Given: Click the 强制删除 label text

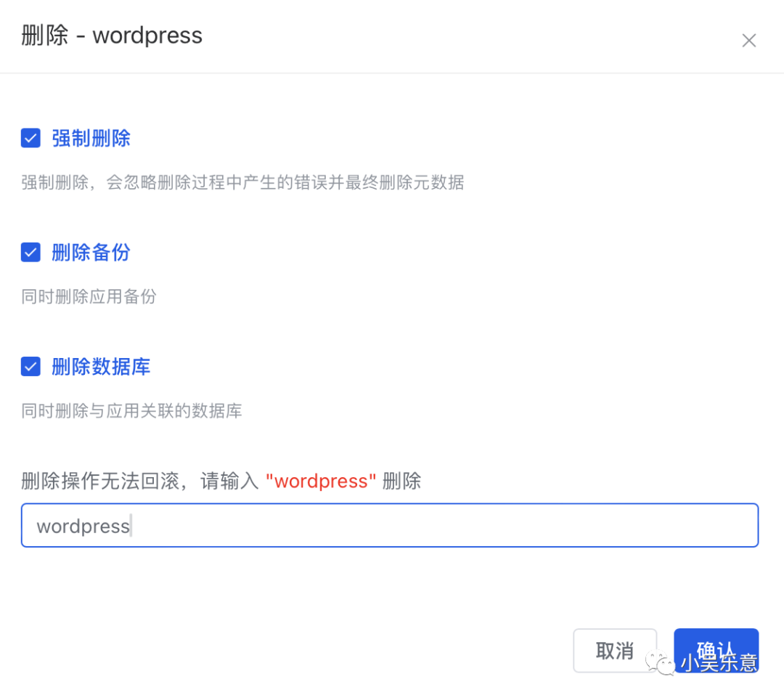Looking at the screenshot, I should click(91, 139).
